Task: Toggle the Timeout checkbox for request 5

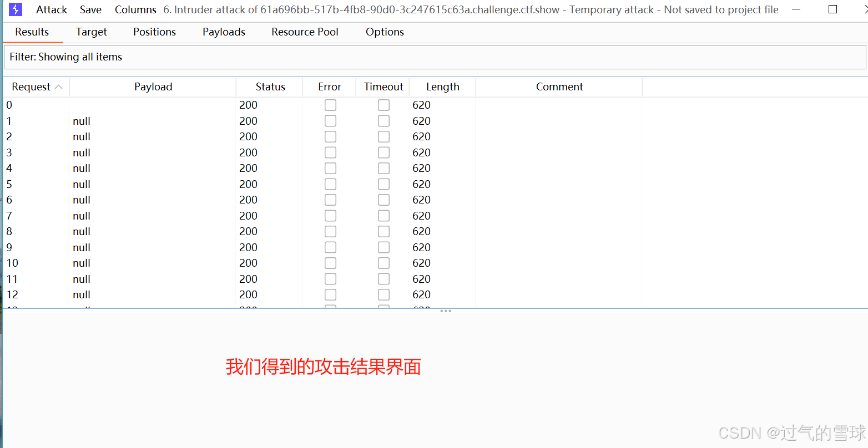Action: pos(383,184)
